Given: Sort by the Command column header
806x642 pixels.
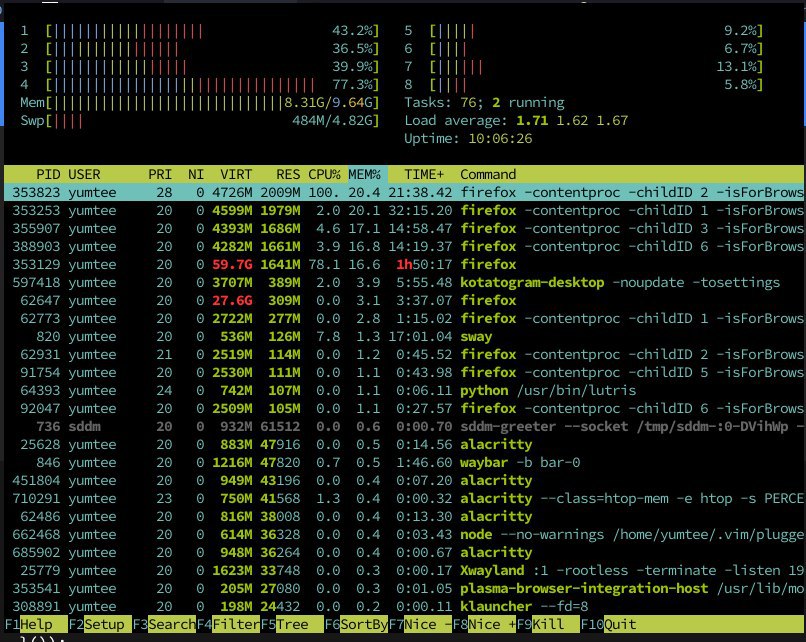Looking at the screenshot, I should click(x=488, y=175).
